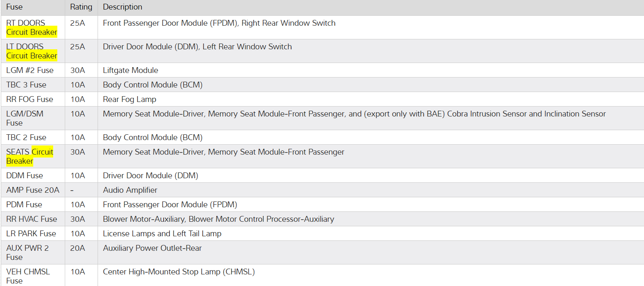This screenshot has height=286, width=644.
Task: Select the AUX PWR 2 Fuse cell
Action: 27,252
